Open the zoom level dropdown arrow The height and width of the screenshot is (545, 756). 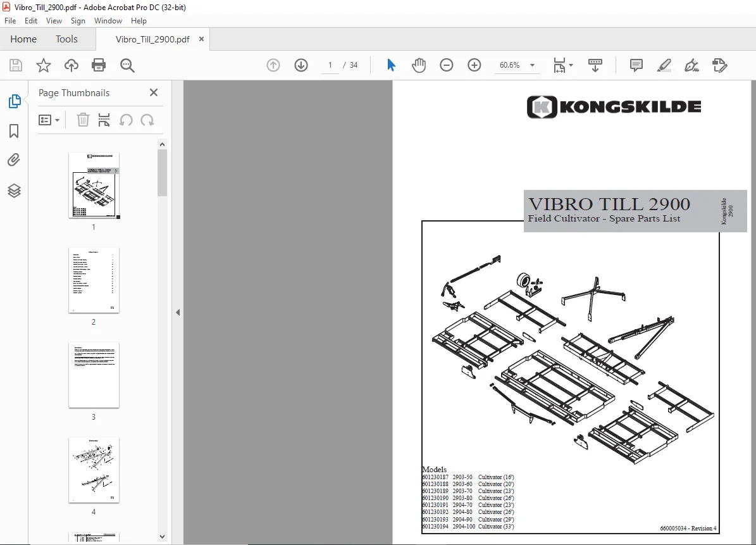532,65
